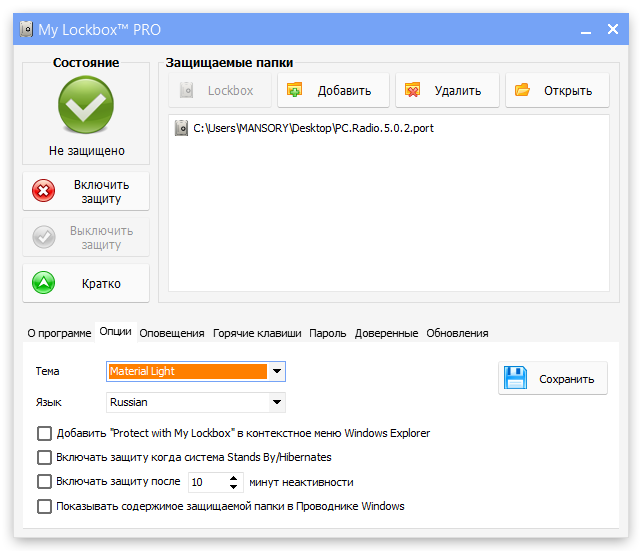The width and height of the screenshot is (642, 551).
Task: Click the red X enable protection icon
Action: 44,191
